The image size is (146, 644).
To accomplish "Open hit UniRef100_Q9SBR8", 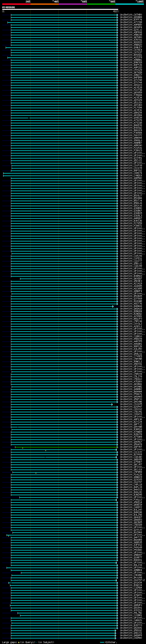I will point(131,17).
